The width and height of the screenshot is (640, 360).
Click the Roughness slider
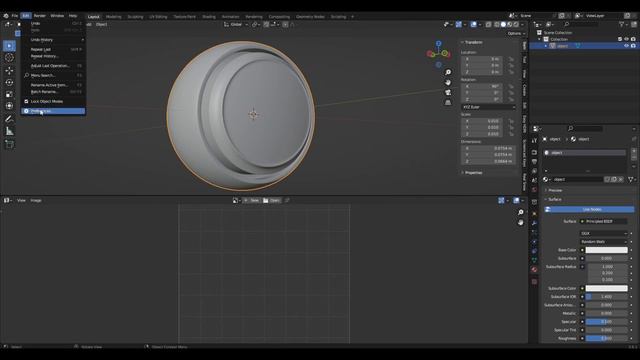click(607, 338)
